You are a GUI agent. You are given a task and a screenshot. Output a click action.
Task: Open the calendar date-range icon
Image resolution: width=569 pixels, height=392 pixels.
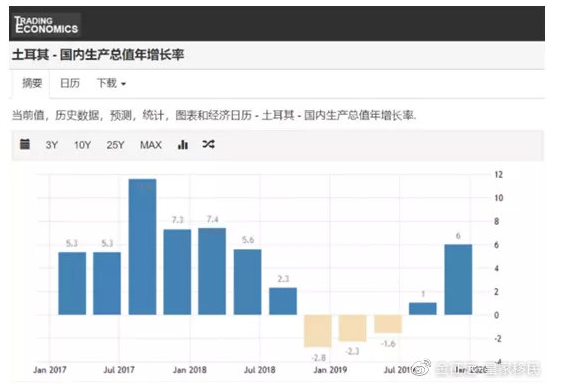click(25, 144)
